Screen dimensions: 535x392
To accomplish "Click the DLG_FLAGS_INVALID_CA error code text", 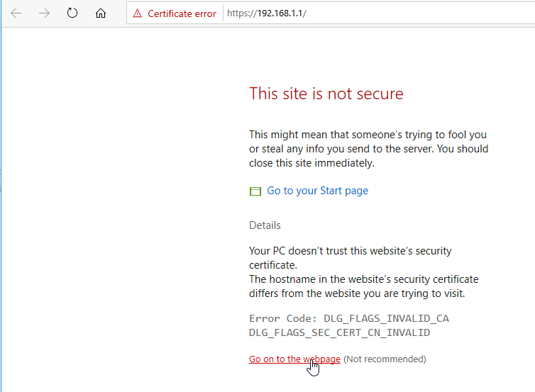I will pyautogui.click(x=386, y=318).
